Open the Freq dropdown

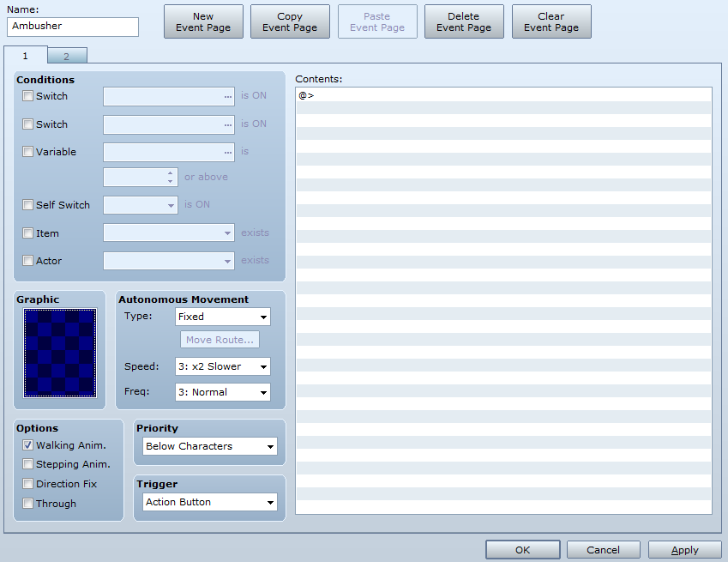[222, 392]
